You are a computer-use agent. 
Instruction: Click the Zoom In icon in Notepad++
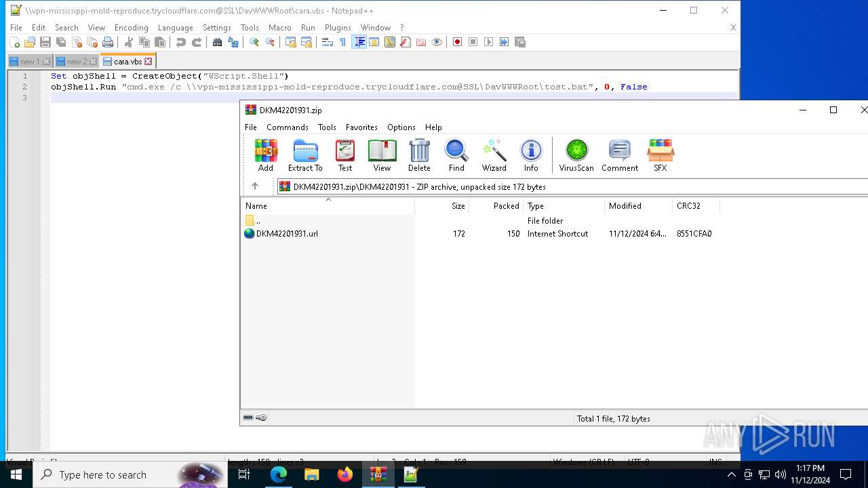tap(254, 42)
